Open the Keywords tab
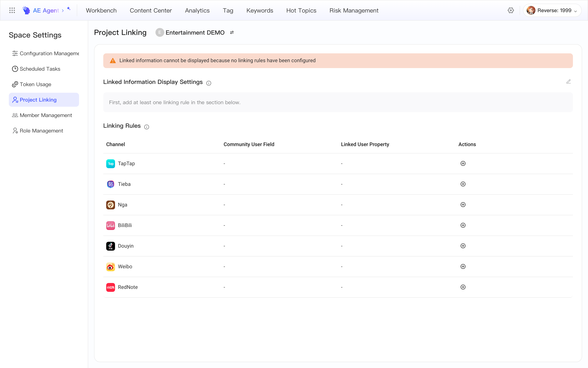 tap(260, 10)
